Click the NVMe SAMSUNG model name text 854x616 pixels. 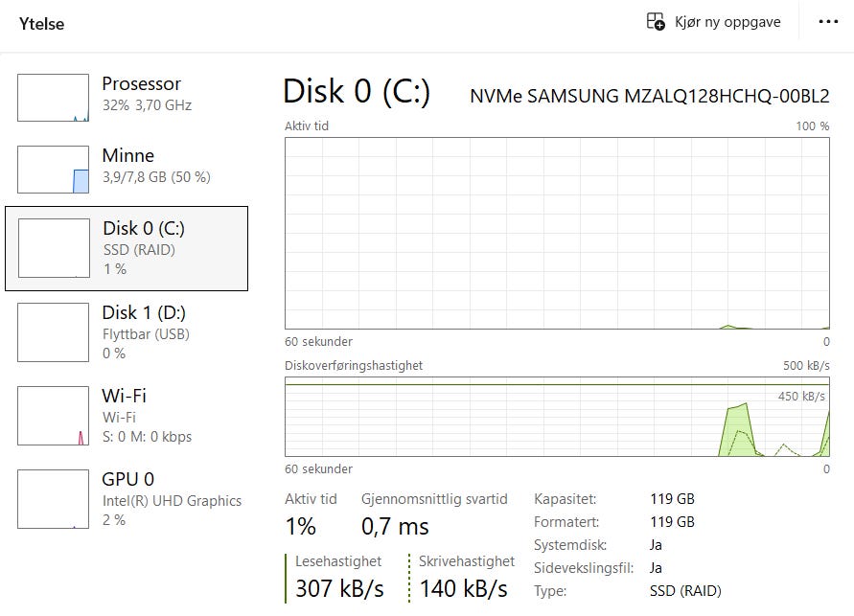649,97
